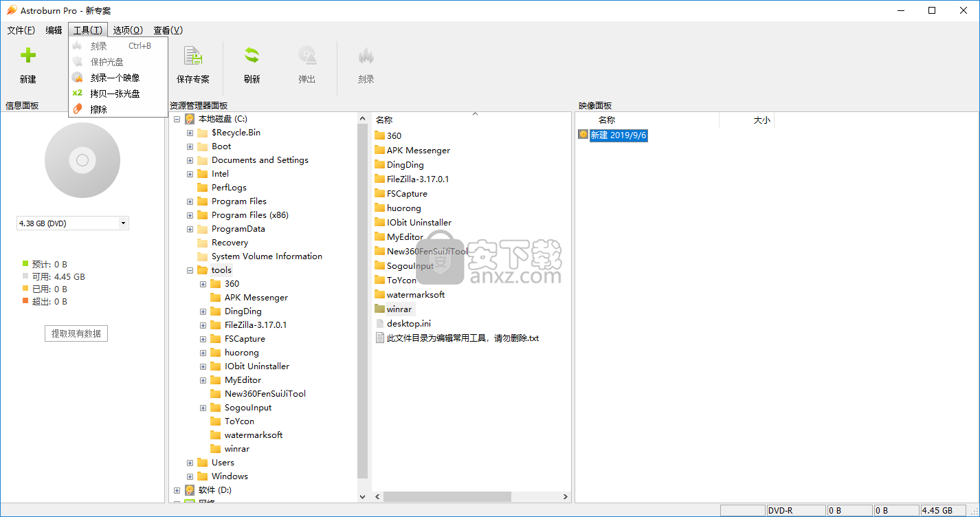The height and width of the screenshot is (517, 980).
Task: Click 本地磁盘 (C:) drive icon in tree
Action: pos(190,119)
